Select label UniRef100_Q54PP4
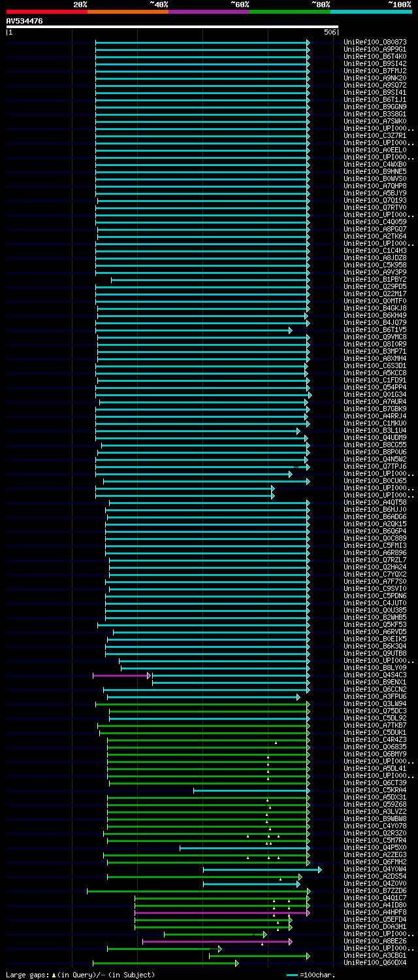Image resolution: width=418 pixels, height=980 pixels. [x=375, y=388]
